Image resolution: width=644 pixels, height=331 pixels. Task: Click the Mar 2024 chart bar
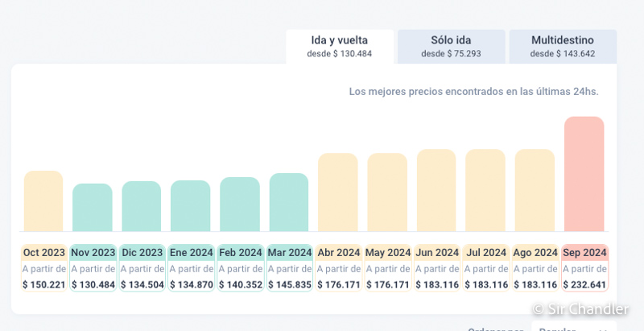pos(289,202)
